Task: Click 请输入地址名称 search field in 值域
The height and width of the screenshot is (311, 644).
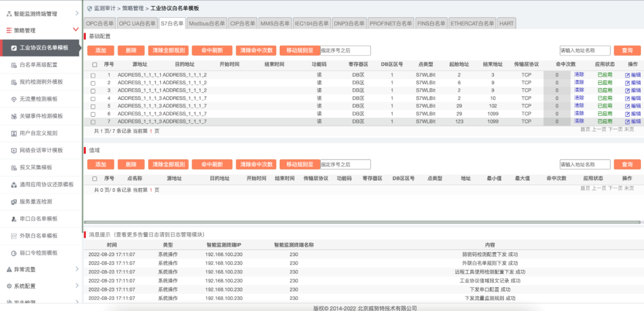Action: [585, 164]
